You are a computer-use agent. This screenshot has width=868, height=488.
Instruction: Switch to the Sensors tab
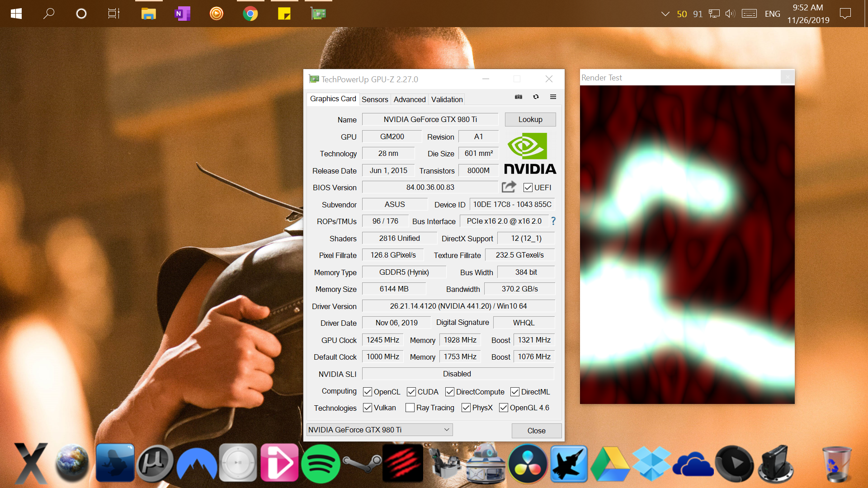tap(375, 99)
